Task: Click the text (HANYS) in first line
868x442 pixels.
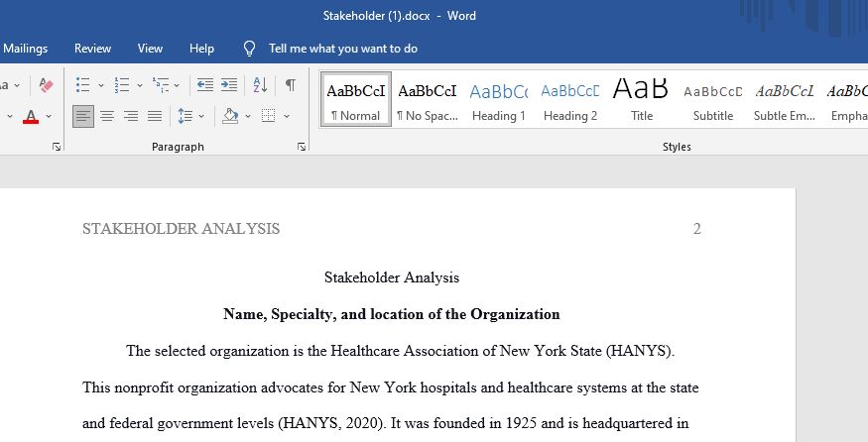Action: pos(641,351)
